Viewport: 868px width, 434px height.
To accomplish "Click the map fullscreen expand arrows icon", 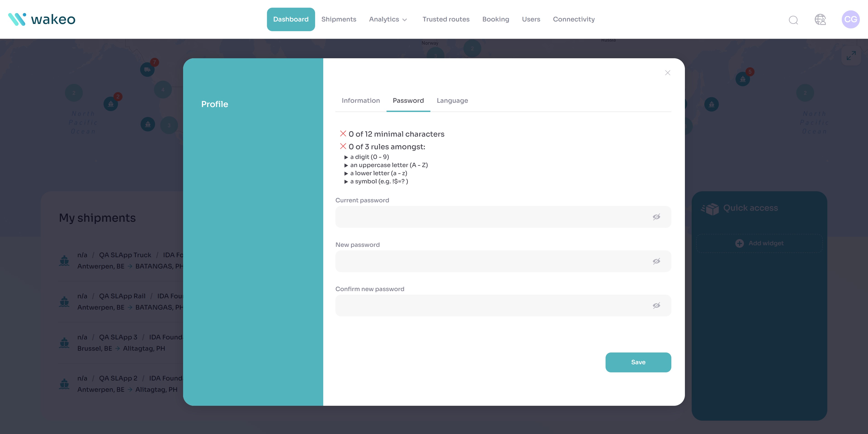I will [851, 56].
